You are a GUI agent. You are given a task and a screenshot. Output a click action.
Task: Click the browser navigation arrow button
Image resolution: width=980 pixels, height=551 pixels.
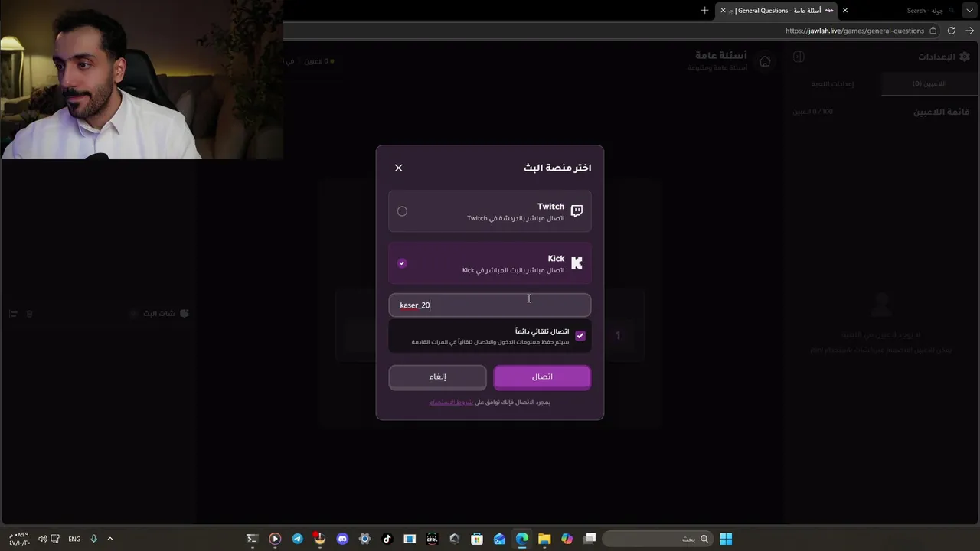pyautogui.click(x=969, y=31)
